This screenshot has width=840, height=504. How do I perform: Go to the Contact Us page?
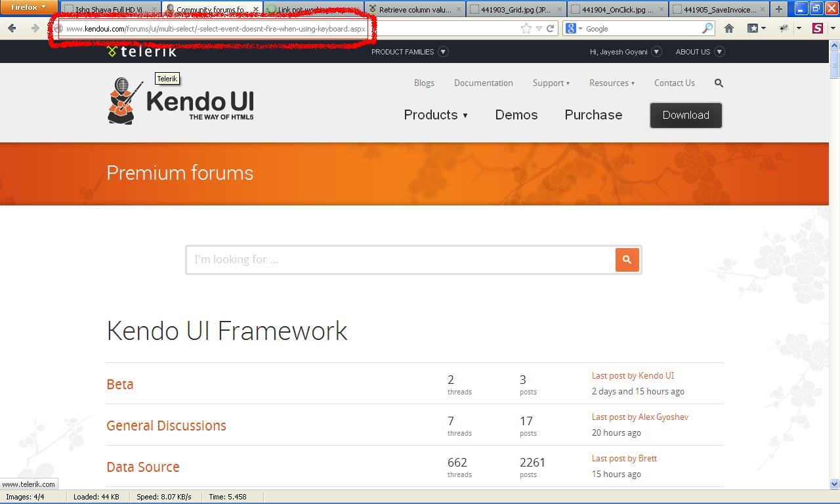tap(675, 83)
